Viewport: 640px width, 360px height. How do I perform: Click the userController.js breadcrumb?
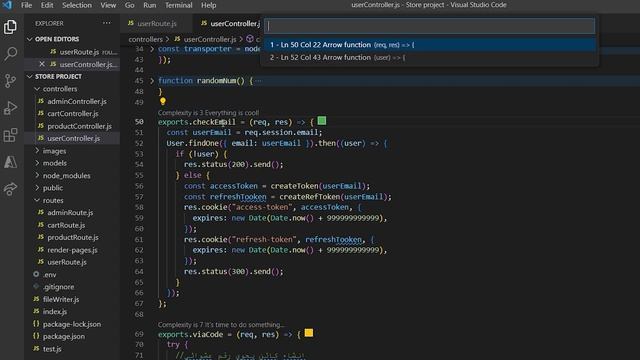[210, 39]
